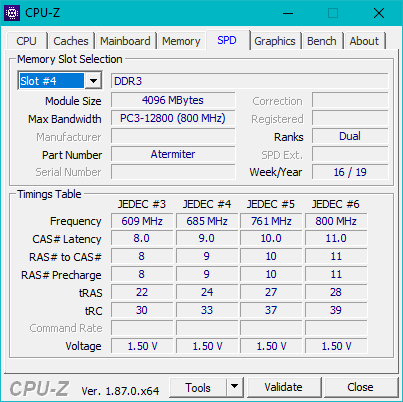Click the tRC value 39
The height and width of the screenshot is (402, 403).
pos(336,310)
